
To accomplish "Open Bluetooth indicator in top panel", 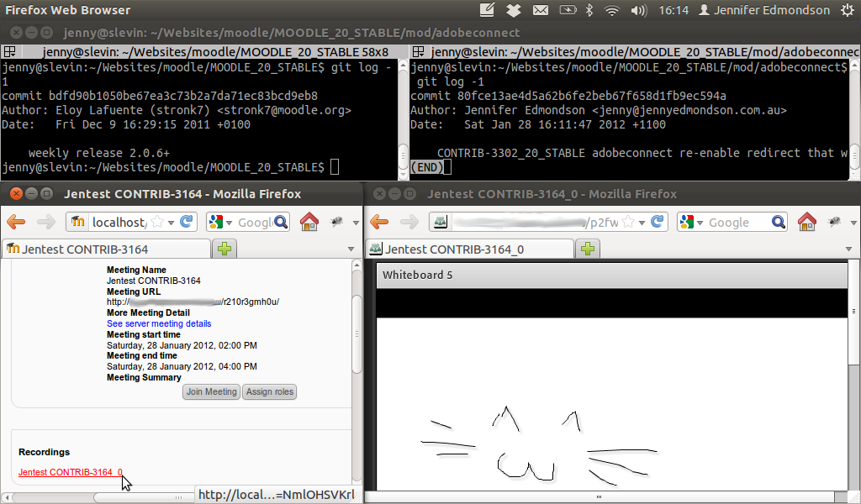I will 589,10.
